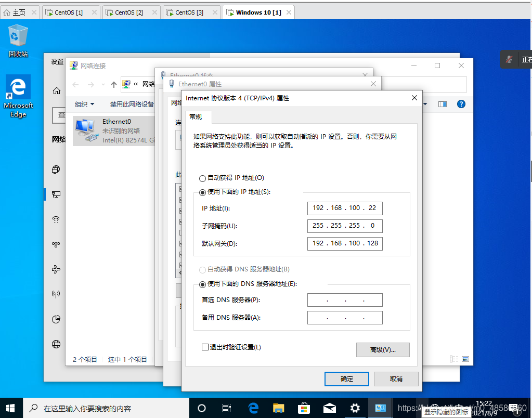Toggle preview pane icon in Network Connections

point(443,104)
